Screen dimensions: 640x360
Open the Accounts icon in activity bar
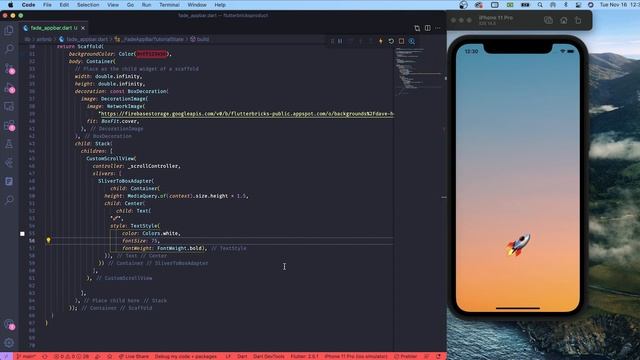(9, 324)
